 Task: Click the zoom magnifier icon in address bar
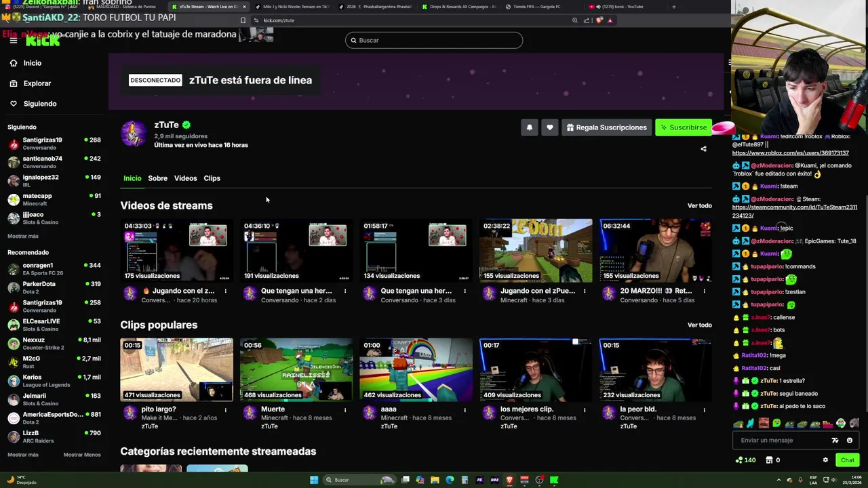coord(575,20)
